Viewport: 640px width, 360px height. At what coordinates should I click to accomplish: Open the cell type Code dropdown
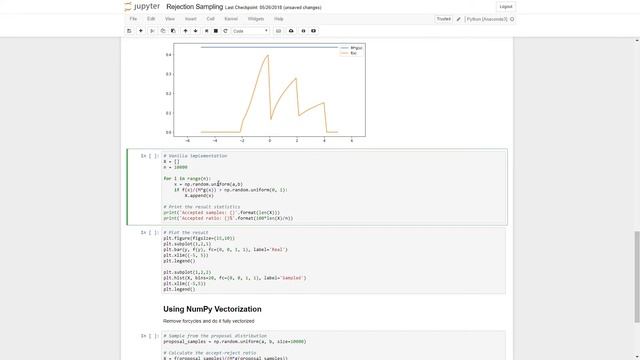coord(250,31)
